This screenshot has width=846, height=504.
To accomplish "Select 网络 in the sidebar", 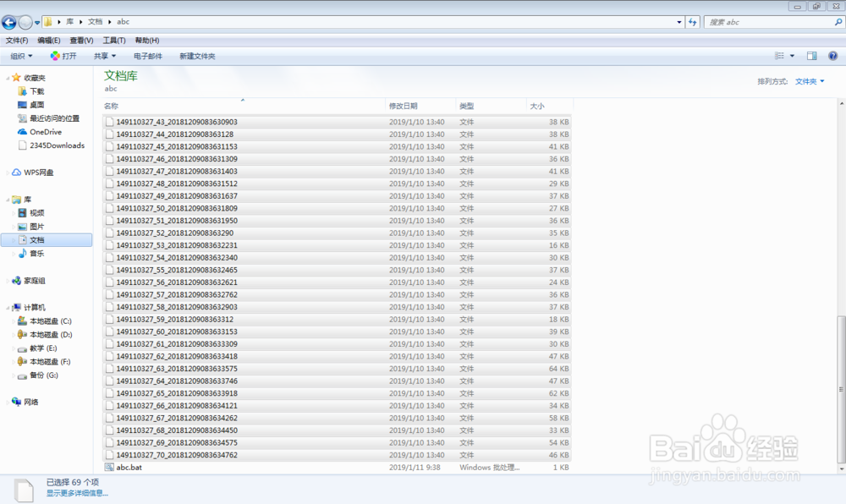I will pos(30,403).
